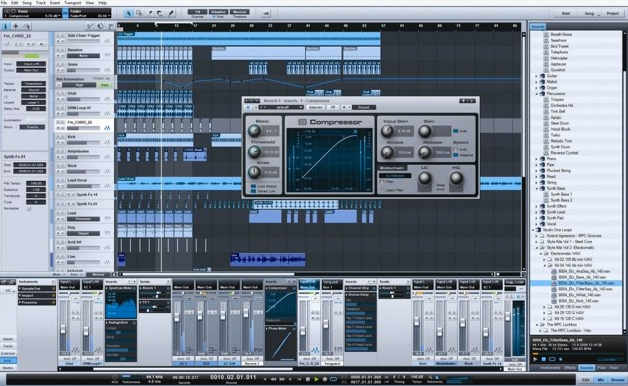Toggle the Loop button in the transport bar

point(333,379)
